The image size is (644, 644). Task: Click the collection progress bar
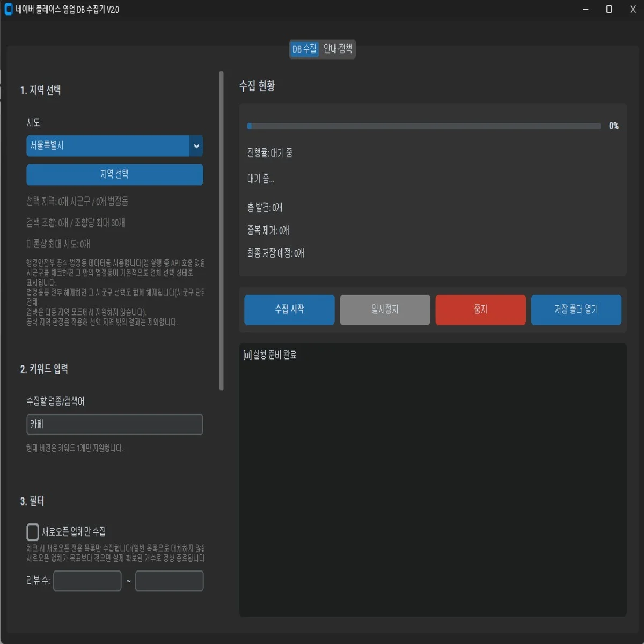[x=424, y=126]
